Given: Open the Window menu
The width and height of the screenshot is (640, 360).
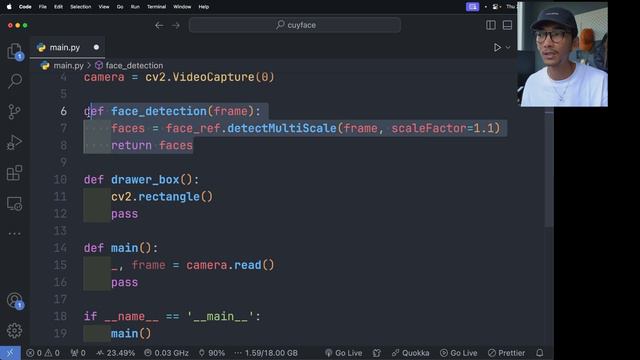Looking at the screenshot, I should [182, 7].
